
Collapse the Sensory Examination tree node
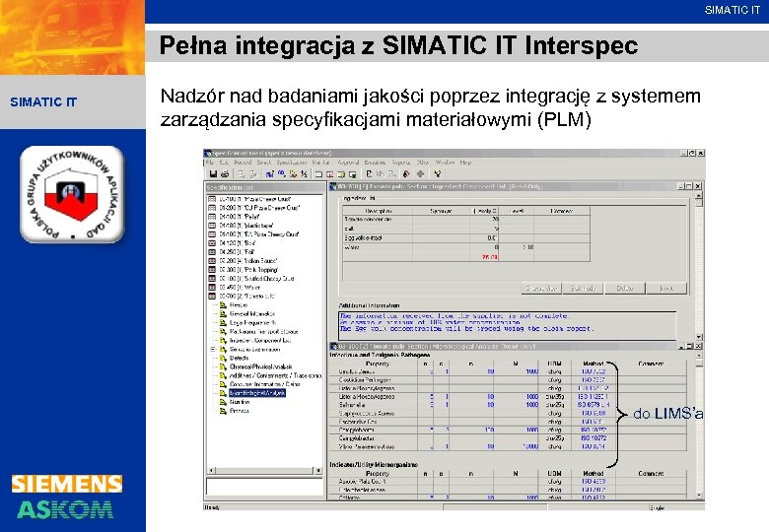pyautogui.click(x=213, y=350)
